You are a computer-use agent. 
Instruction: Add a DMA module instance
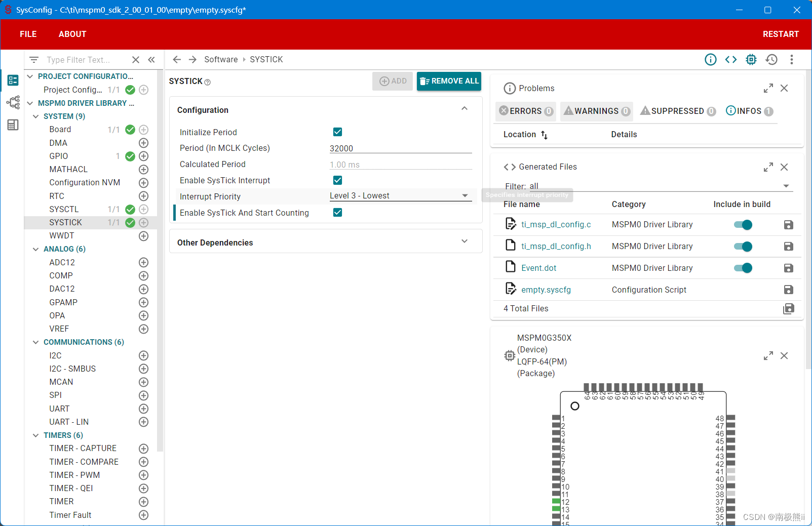144,143
